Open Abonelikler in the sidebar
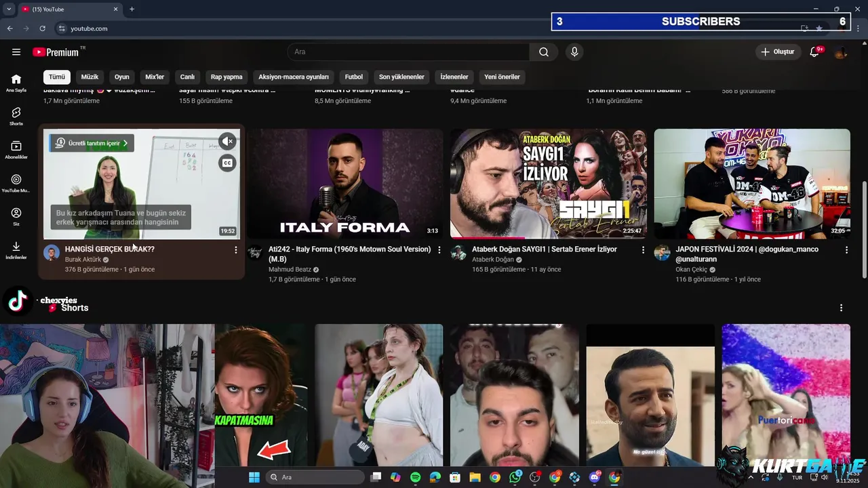 point(16,150)
